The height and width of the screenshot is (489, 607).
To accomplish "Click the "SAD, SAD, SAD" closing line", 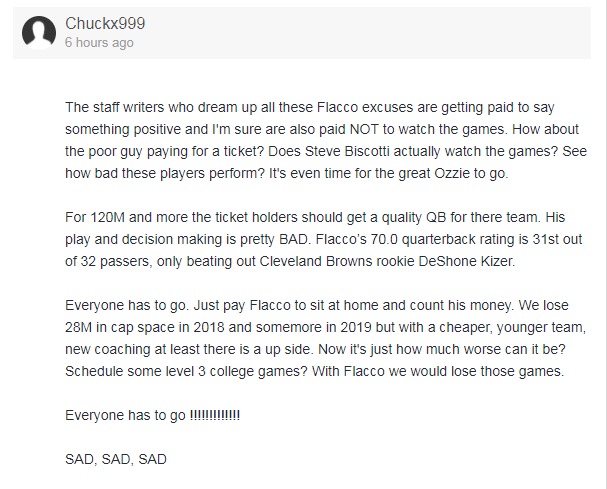I will (x=112, y=459).
